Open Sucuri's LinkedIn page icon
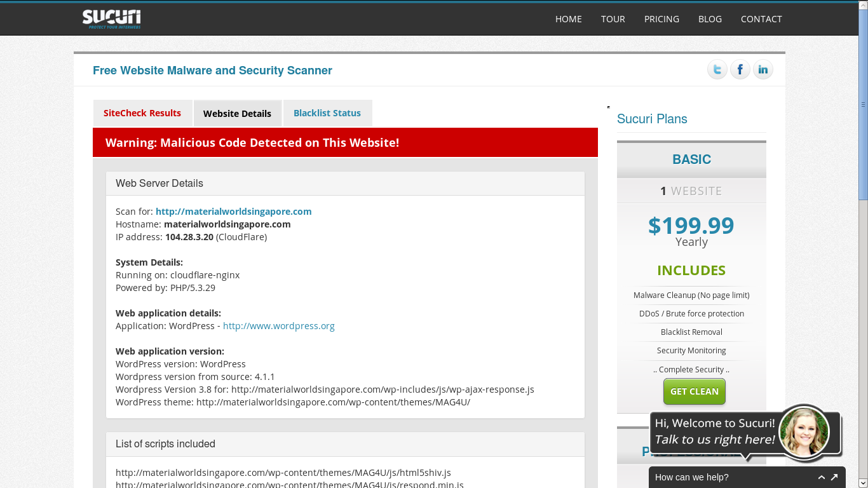The width and height of the screenshot is (868, 488). pyautogui.click(x=763, y=70)
